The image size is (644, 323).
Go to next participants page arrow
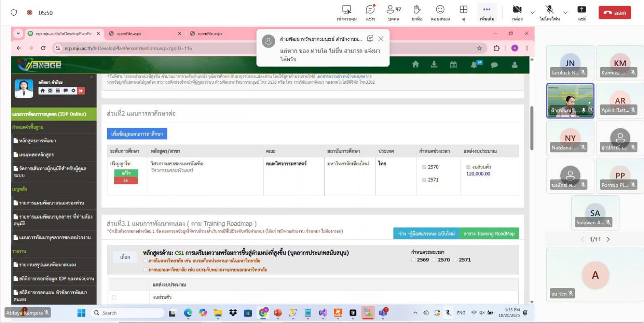(608, 239)
